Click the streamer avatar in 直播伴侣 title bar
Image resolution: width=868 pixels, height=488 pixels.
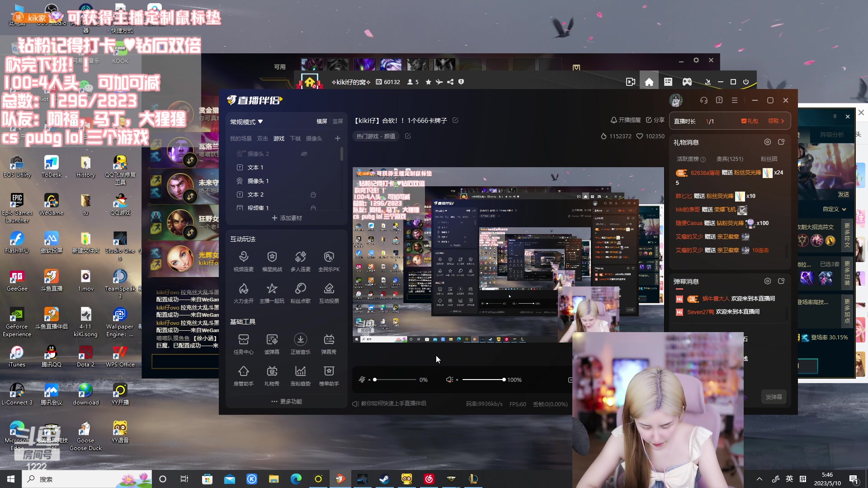point(676,100)
